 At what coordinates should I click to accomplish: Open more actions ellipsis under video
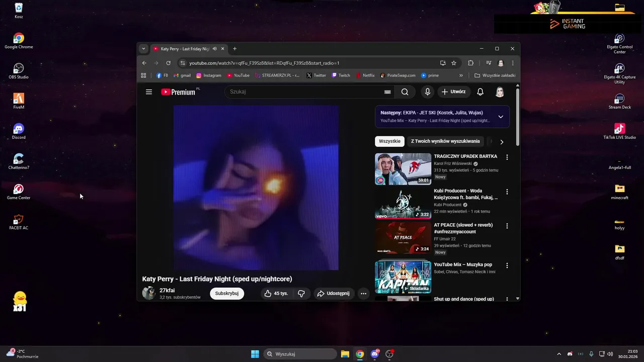(x=363, y=294)
